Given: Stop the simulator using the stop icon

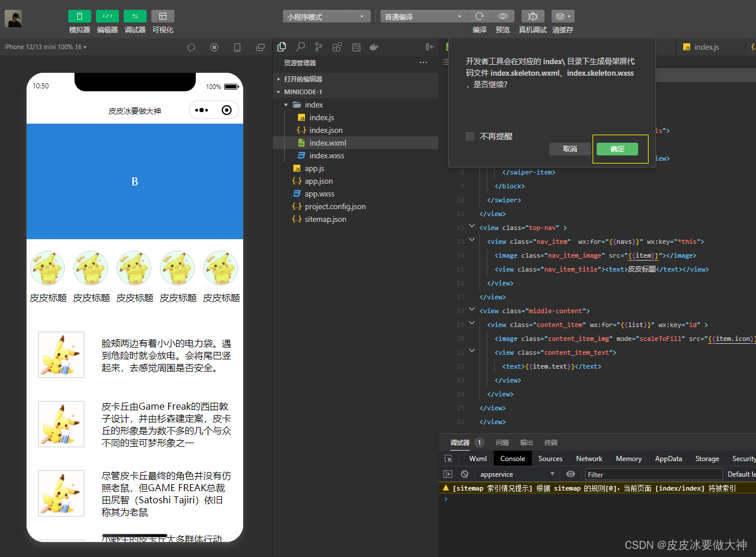Looking at the screenshot, I should pyautogui.click(x=214, y=47).
